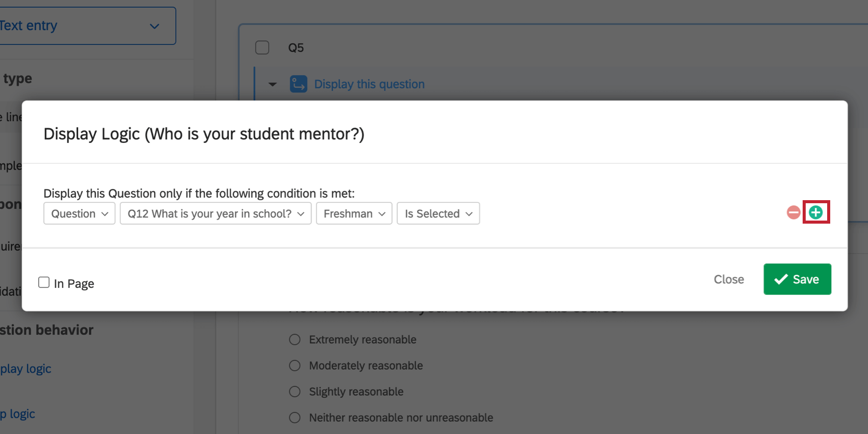Screen dimensions: 868x434
Task: Click the red minus remove-condition icon
Action: tap(793, 212)
